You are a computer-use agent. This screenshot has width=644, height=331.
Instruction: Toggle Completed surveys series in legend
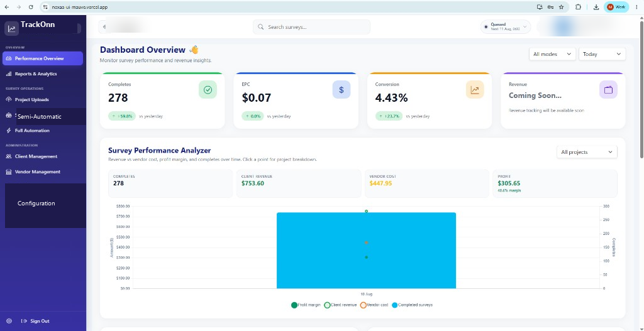pyautogui.click(x=412, y=305)
